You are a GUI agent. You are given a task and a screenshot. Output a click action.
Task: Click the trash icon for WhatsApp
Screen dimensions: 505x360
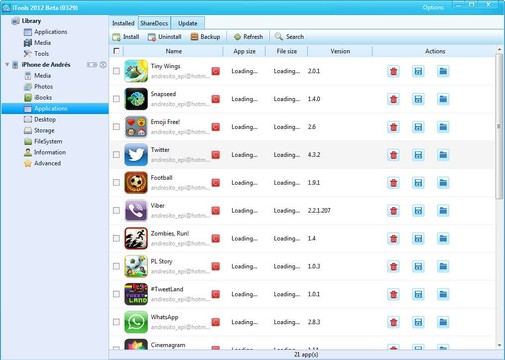pyautogui.click(x=394, y=322)
